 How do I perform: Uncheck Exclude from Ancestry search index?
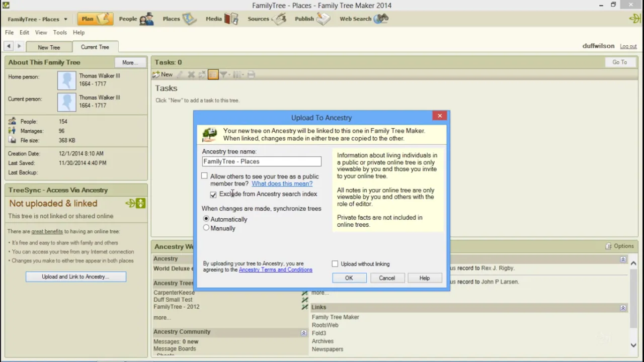coord(213,195)
